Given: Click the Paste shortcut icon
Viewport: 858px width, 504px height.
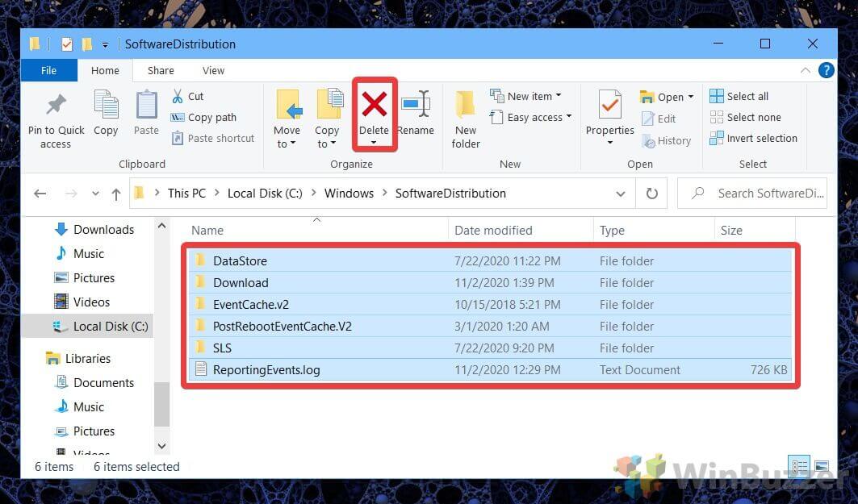Looking at the screenshot, I should (x=212, y=138).
